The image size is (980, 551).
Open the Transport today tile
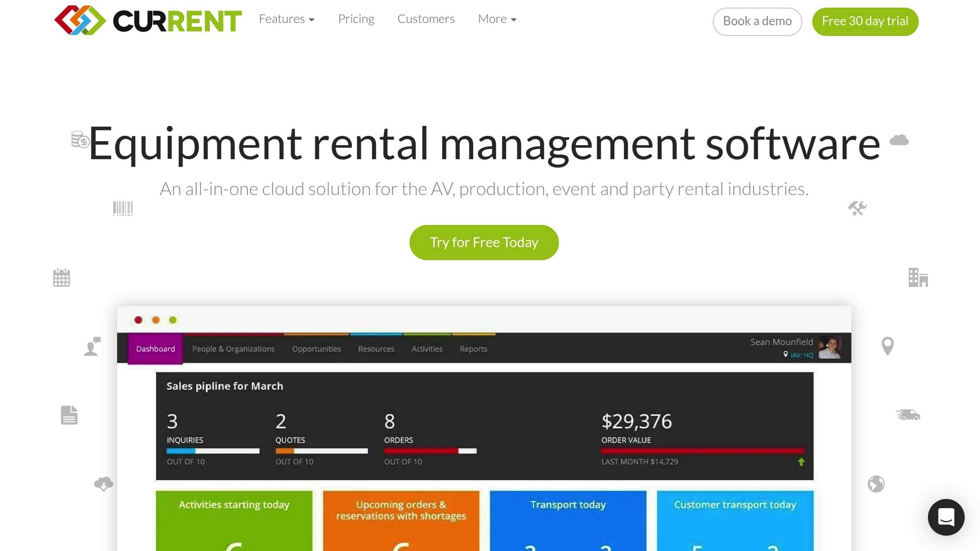coord(568,520)
